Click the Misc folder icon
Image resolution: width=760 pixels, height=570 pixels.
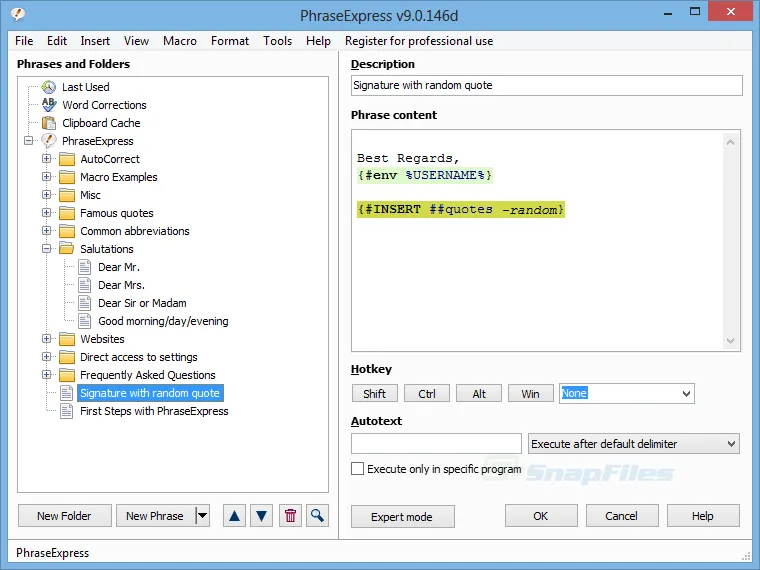coord(67,195)
